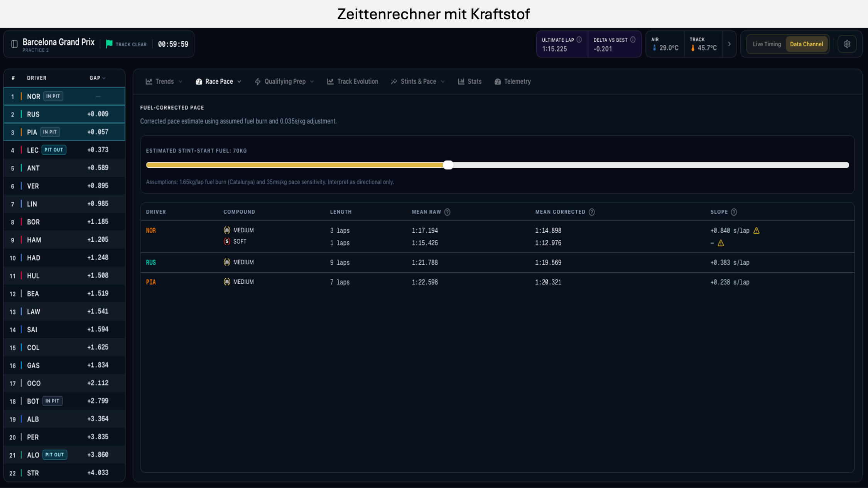Click the Ultimate Lap info icon

pos(579,40)
